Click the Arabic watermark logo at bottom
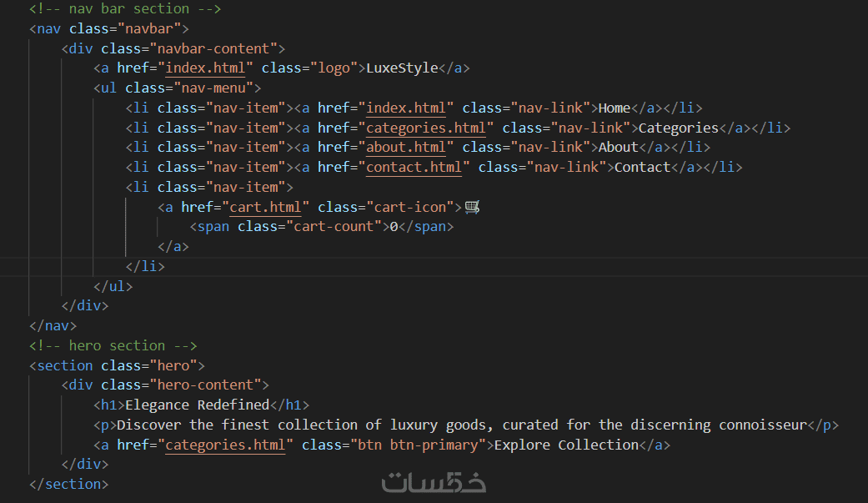Screen dimensions: 868x503 434,483
